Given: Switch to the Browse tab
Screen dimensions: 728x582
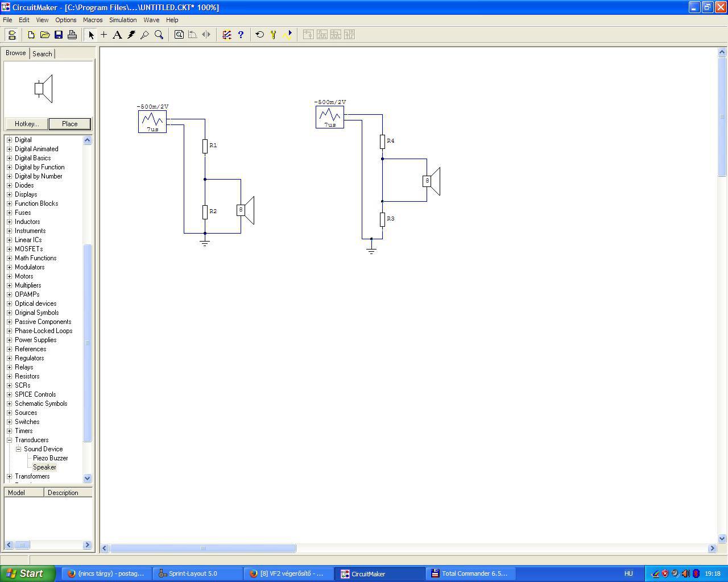Looking at the screenshot, I should tap(16, 53).
